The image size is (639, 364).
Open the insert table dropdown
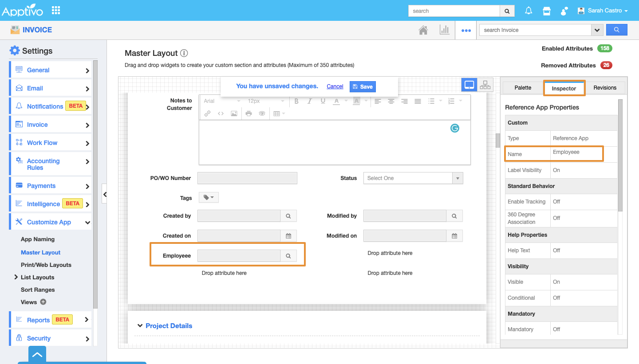(x=279, y=114)
